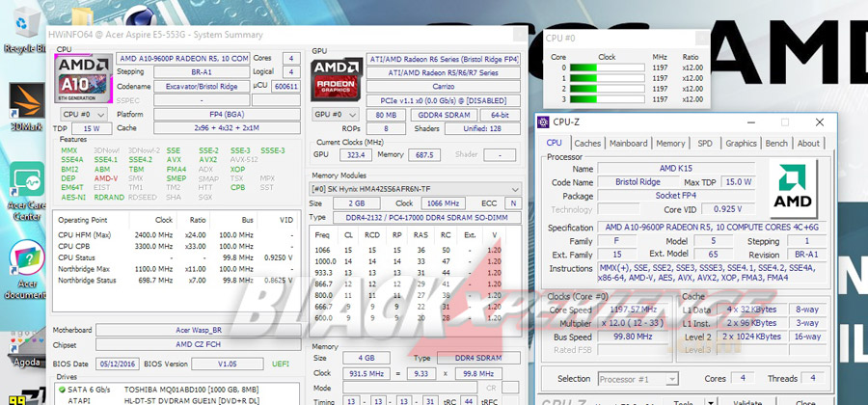Open the Bench tab in CPU-Z
Screen dimensions: 868x405
(776, 144)
